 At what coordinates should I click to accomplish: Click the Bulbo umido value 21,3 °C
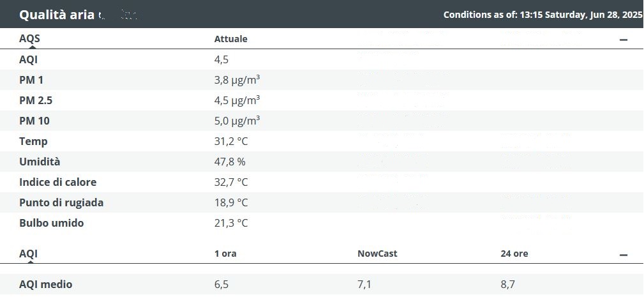(x=231, y=223)
